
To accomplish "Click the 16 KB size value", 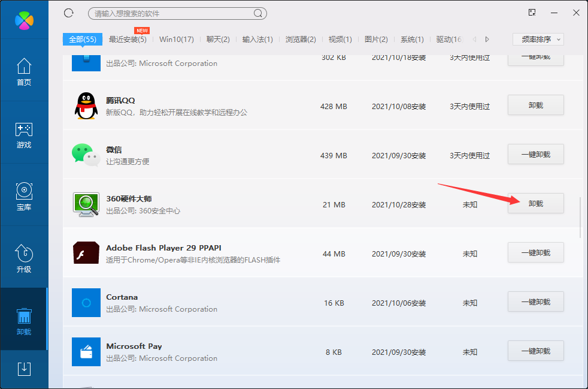I will click(x=334, y=303).
